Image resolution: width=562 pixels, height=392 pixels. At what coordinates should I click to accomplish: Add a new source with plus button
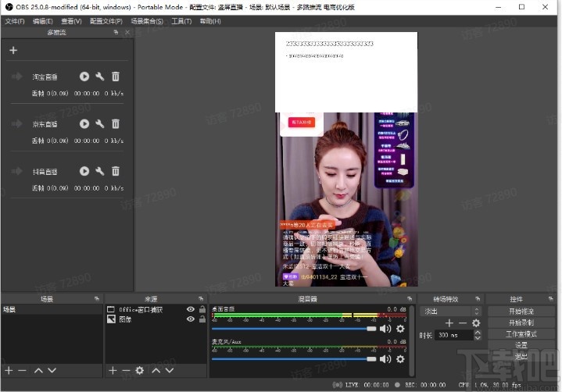113,370
